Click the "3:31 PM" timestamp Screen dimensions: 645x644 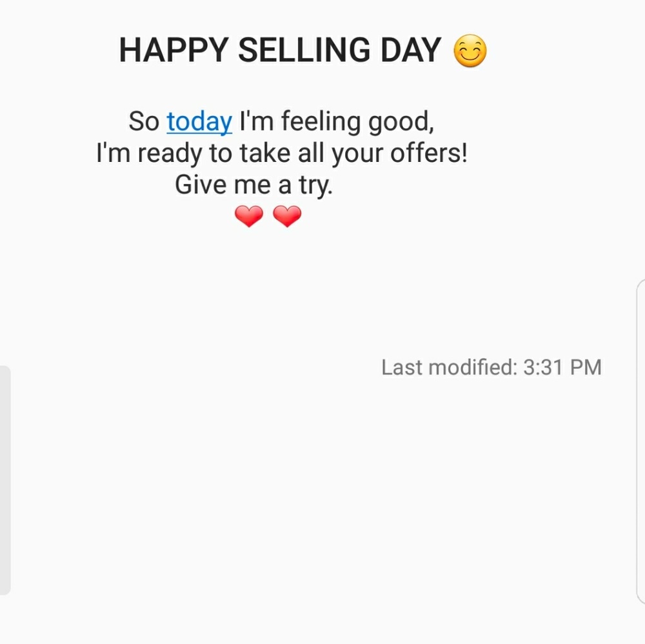562,367
